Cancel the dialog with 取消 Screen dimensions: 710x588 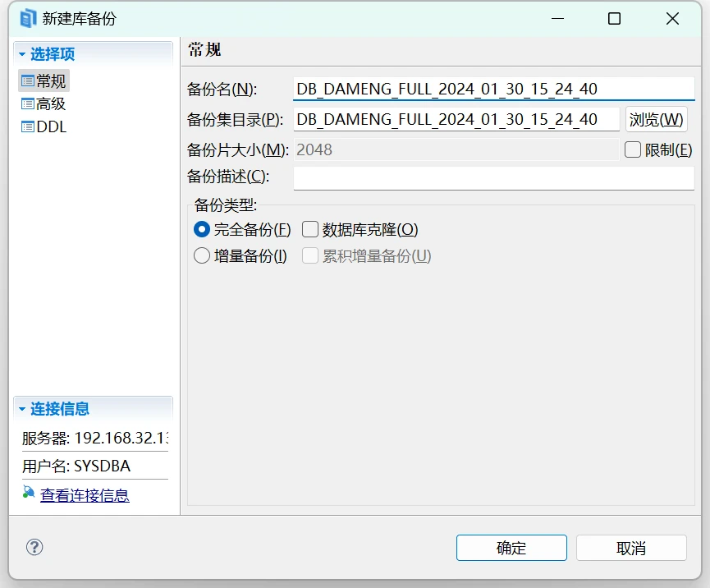(x=630, y=548)
